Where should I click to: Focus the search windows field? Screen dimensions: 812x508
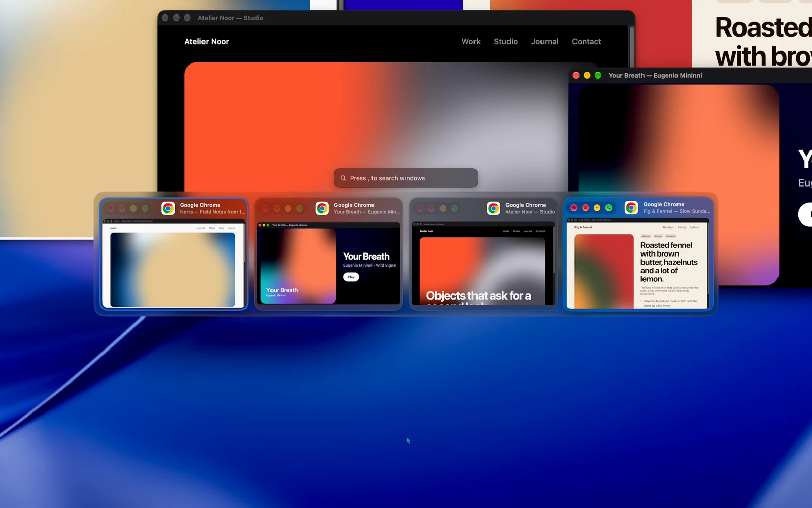click(406, 178)
